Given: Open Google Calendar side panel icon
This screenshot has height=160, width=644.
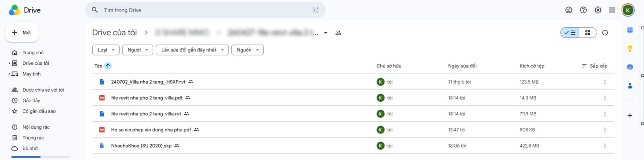Looking at the screenshot, I should tap(630, 30).
